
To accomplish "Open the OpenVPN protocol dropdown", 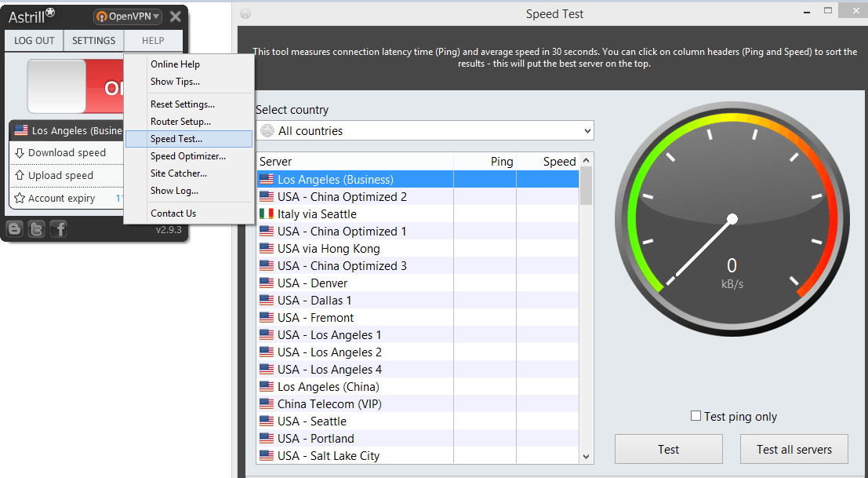I will [127, 16].
